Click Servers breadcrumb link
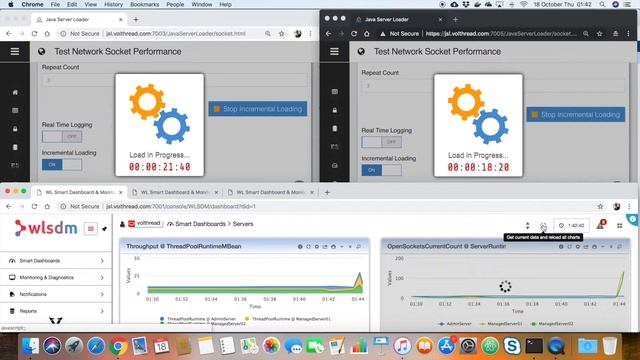 click(243, 224)
